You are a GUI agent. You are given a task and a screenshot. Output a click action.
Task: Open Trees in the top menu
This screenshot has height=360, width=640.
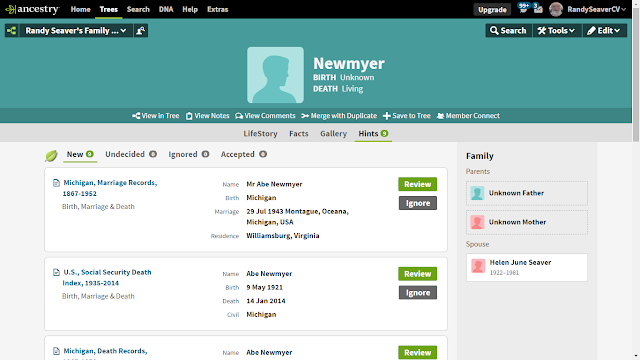coord(109,9)
